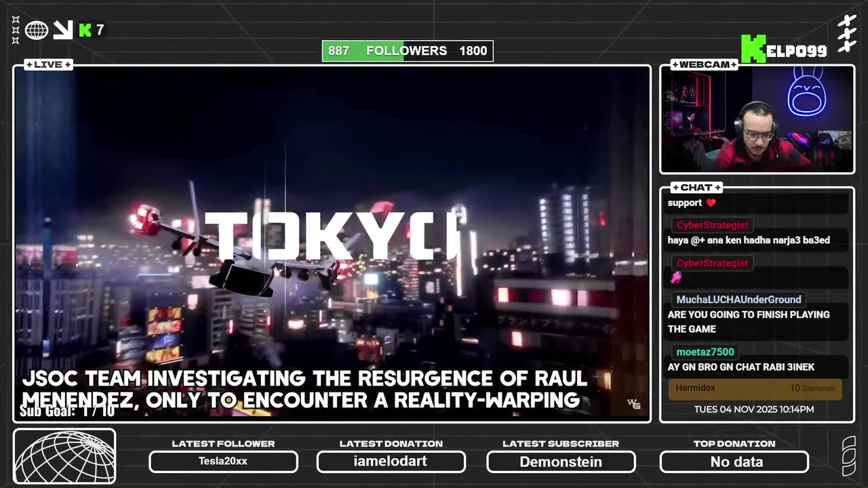Image resolution: width=868 pixels, height=488 pixels.
Task: Click the CyberStrategist username above the pink emote
Action: pos(712,263)
